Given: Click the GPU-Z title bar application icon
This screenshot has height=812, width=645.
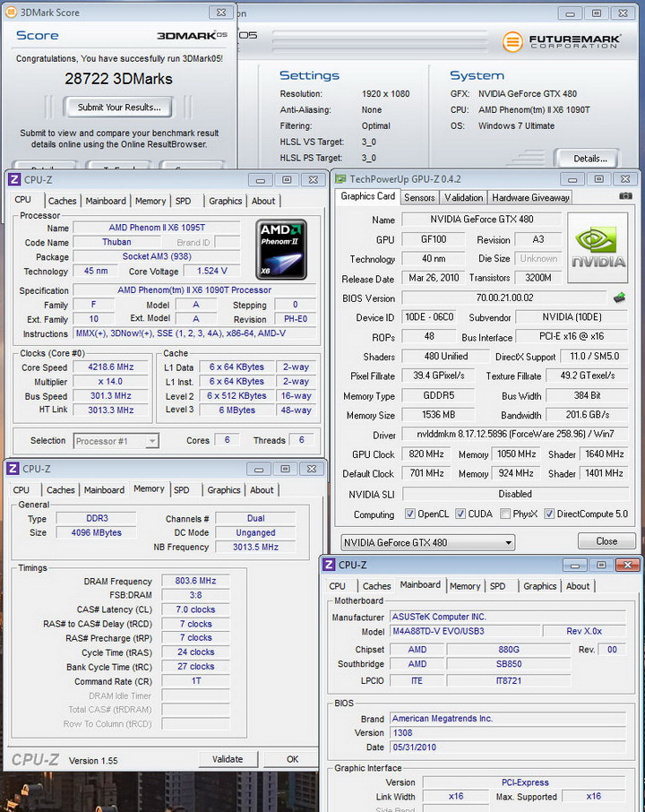Looking at the screenshot, I should pos(340,178).
